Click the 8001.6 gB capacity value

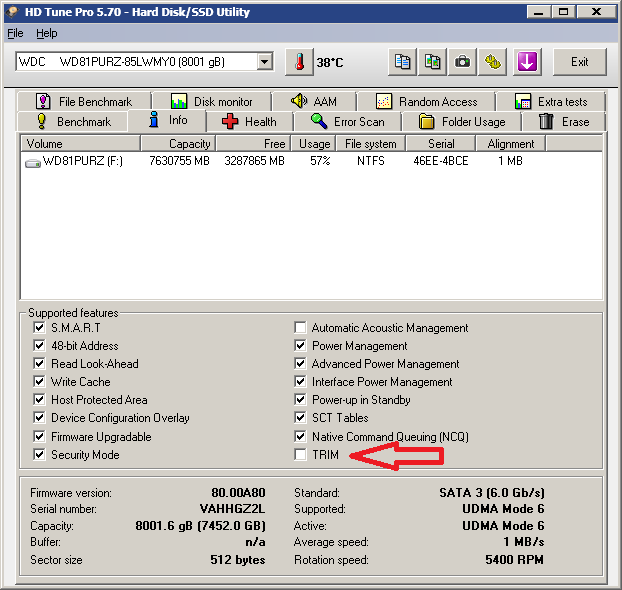(x=200, y=525)
